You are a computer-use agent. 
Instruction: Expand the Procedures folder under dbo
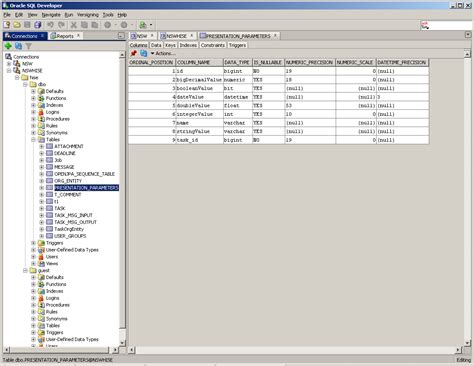click(x=33, y=119)
